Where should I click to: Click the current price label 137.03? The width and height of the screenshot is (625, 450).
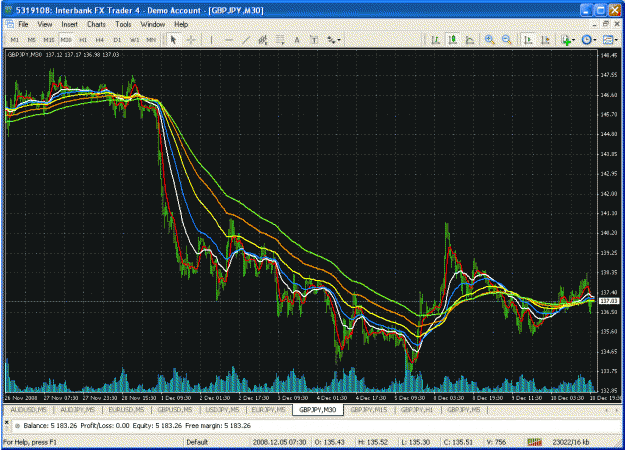609,301
